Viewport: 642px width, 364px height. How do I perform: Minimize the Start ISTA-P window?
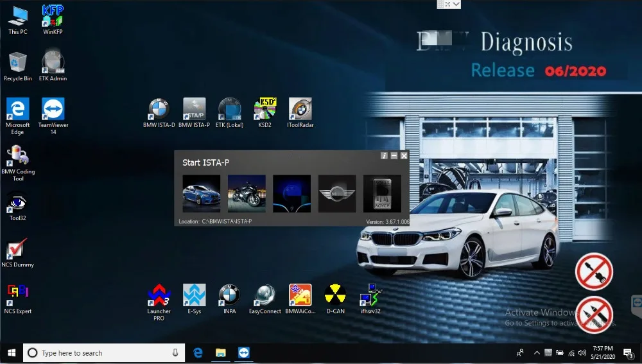[394, 155]
